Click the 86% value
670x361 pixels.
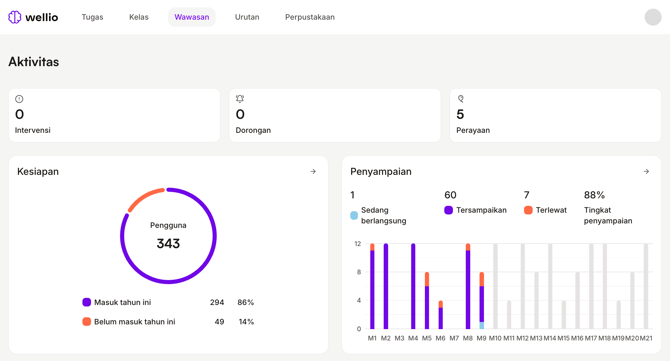tap(246, 302)
